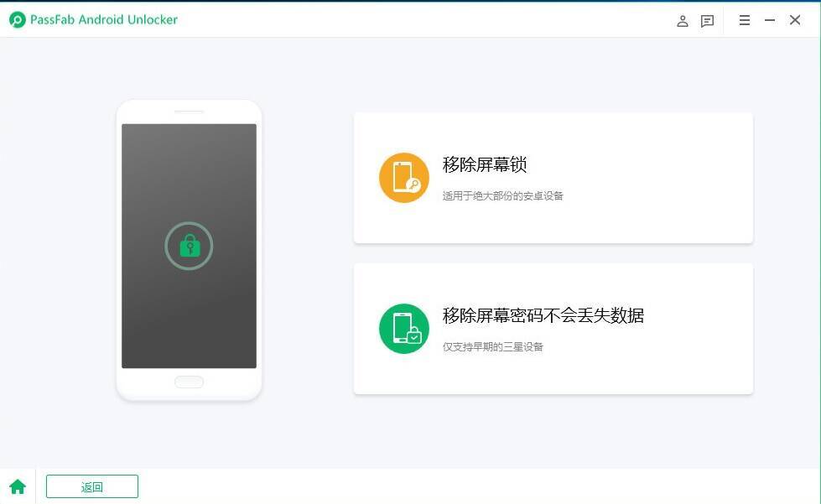The image size is (821, 504).
Task: Go to home via the green house icon
Action: (18, 486)
